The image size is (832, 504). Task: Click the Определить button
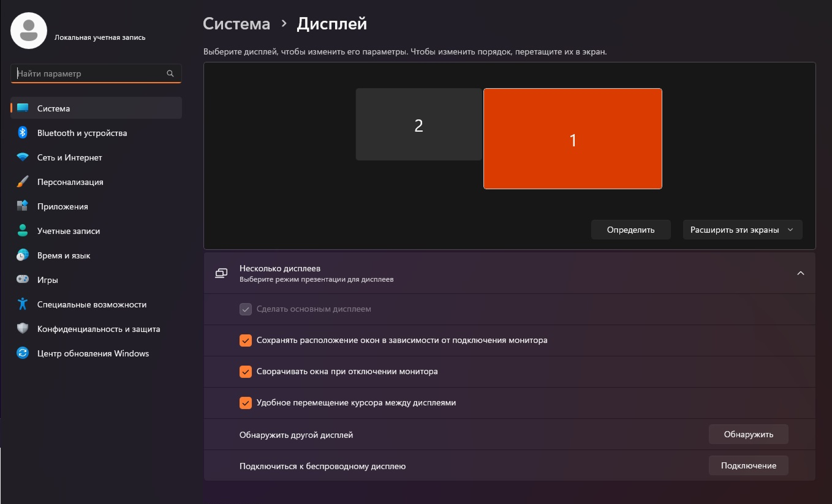(x=630, y=230)
